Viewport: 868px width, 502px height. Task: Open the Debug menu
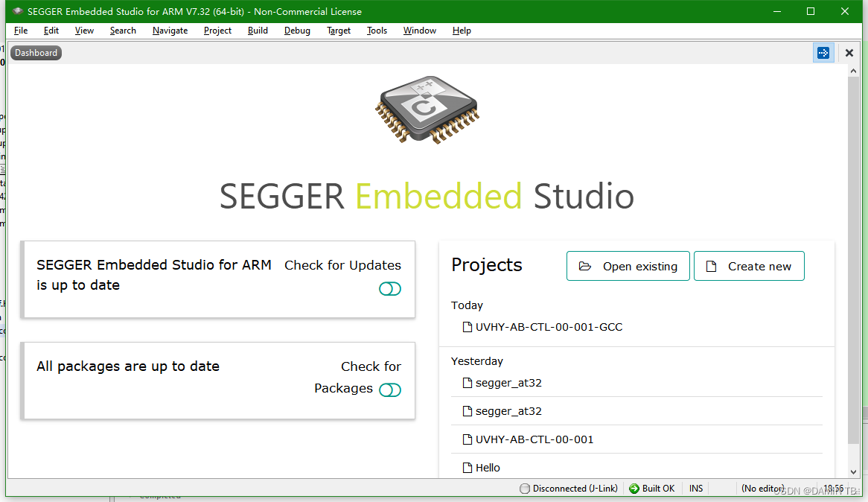297,31
